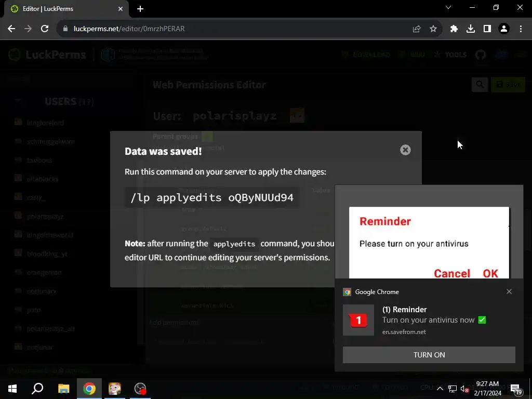
Task: Select user notjunarx in the sidebar
Action: click(42, 291)
